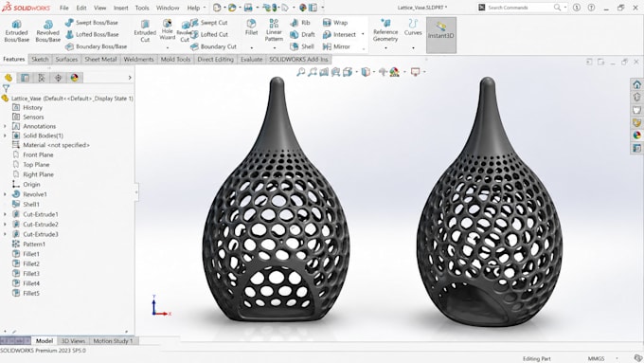
Task: Open the File menu
Action: click(x=64, y=8)
